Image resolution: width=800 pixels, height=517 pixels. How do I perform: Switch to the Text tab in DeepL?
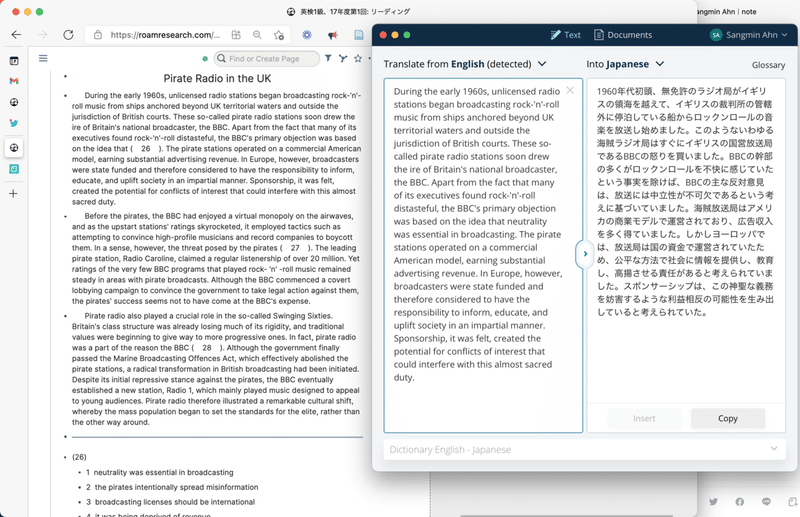[x=565, y=35]
